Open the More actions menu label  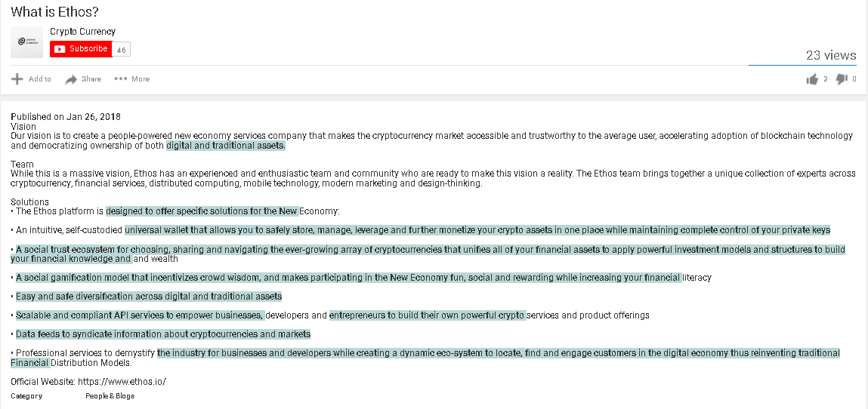[141, 79]
